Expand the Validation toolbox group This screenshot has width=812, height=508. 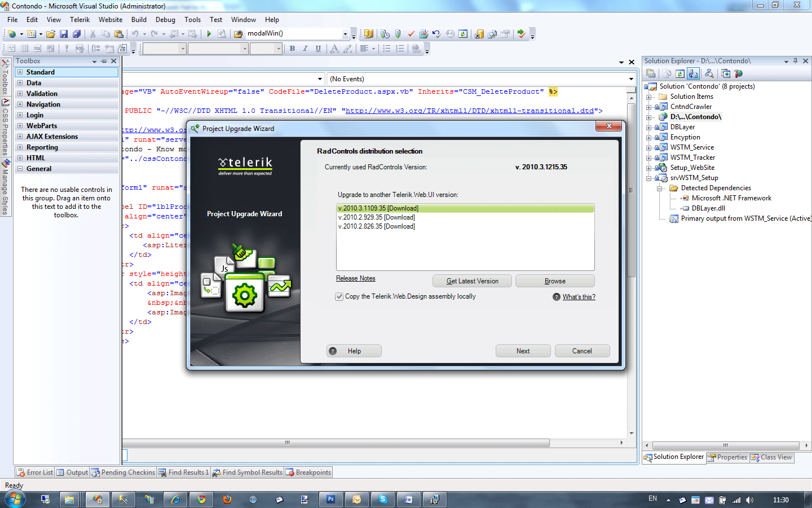[x=20, y=94]
